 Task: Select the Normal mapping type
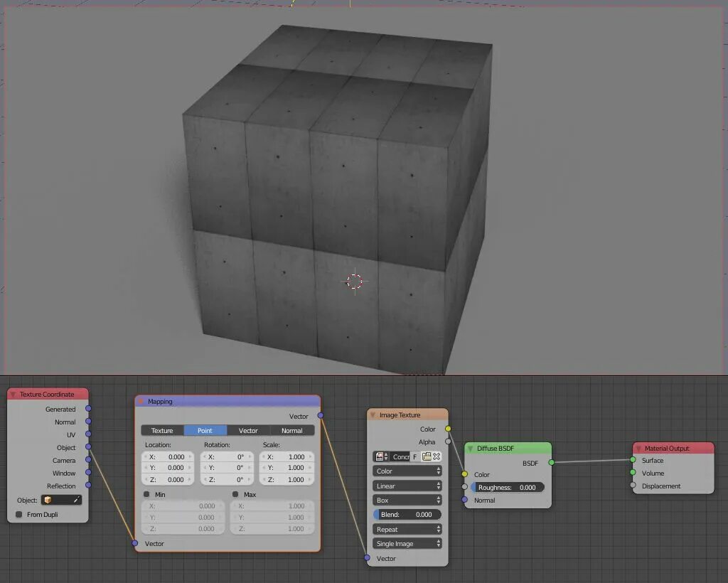tap(292, 431)
